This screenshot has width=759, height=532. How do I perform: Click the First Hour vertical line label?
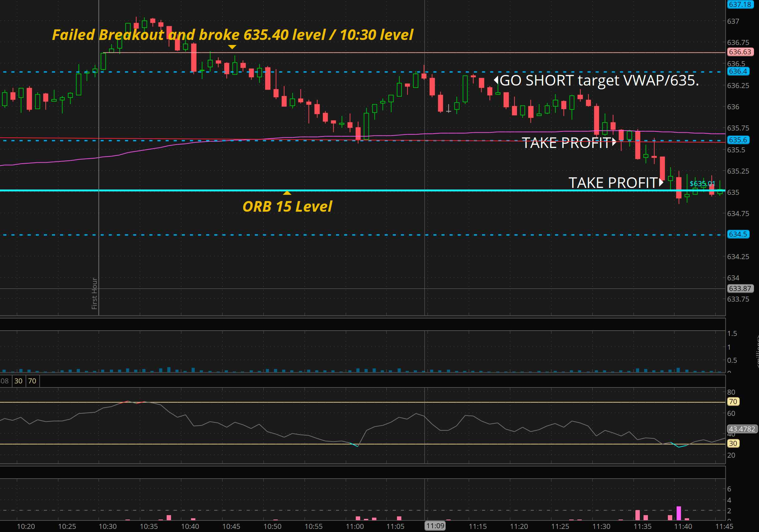[x=95, y=293]
